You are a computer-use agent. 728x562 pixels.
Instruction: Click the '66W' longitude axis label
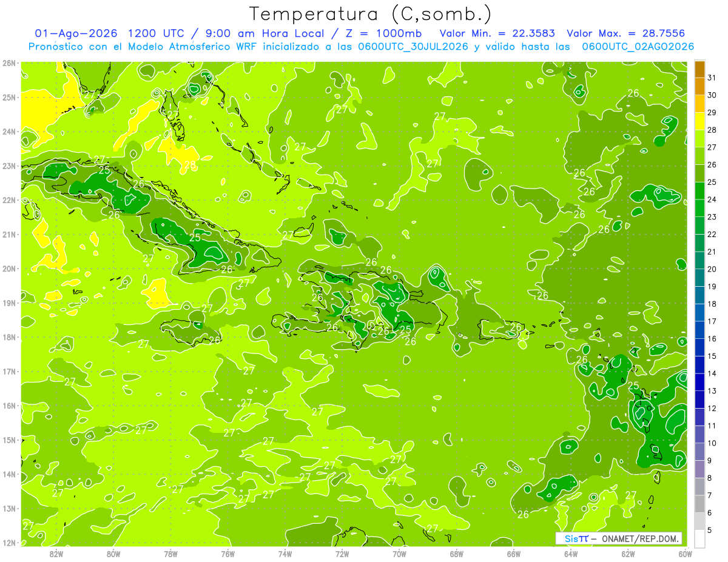514,554
